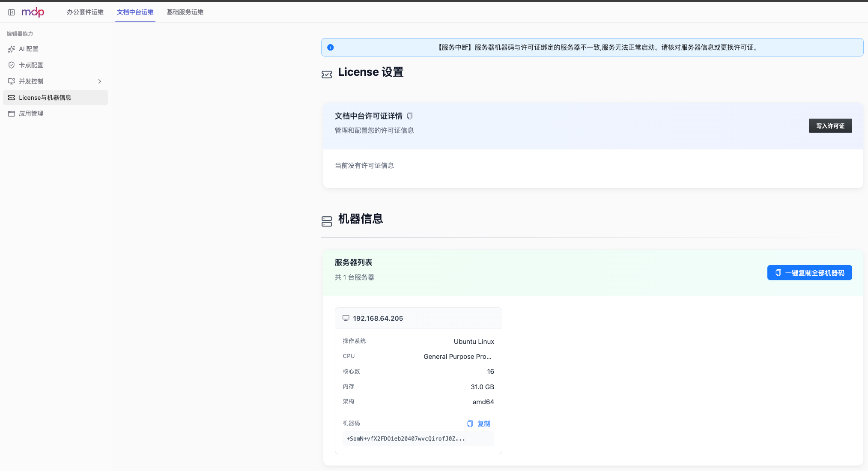Click the blue info icon in the alert banner

click(x=331, y=48)
